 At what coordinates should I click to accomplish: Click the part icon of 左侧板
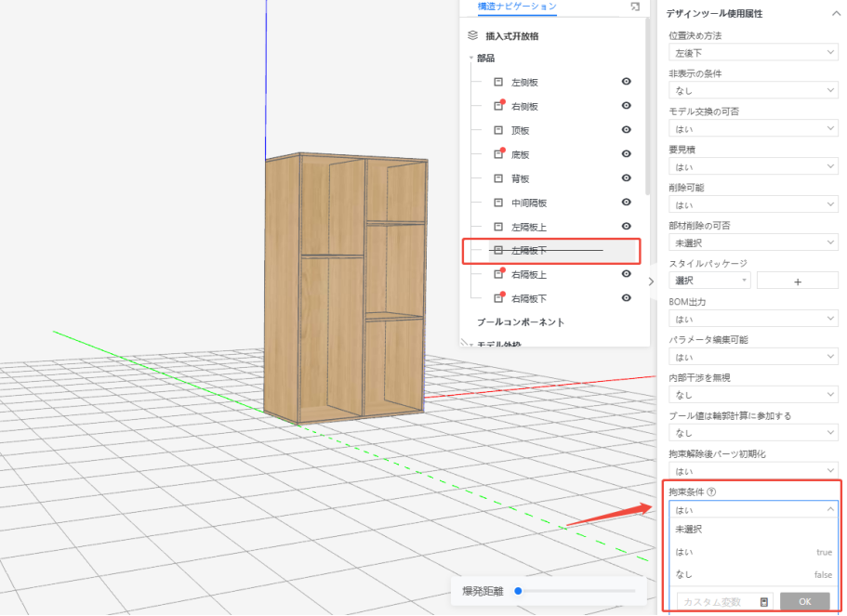[x=498, y=82]
